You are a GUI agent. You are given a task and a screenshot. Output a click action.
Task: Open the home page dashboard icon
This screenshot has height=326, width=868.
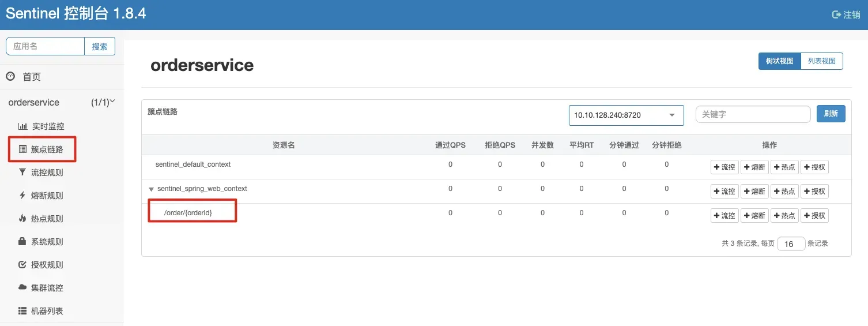pyautogui.click(x=10, y=76)
